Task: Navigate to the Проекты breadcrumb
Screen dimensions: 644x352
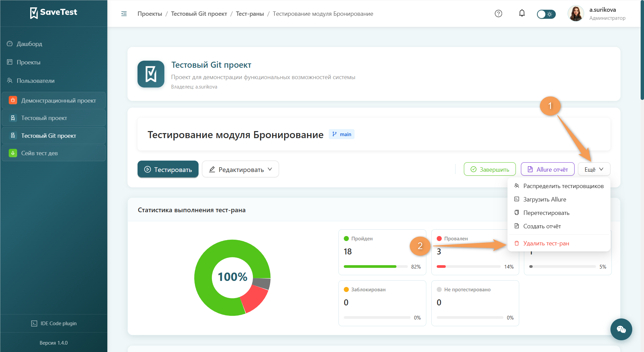Action: pos(150,14)
